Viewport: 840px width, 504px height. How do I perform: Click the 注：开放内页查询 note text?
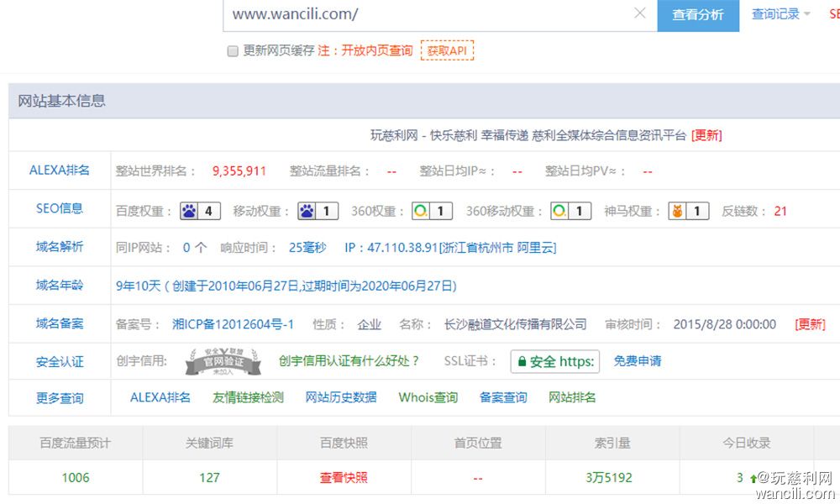coord(365,50)
